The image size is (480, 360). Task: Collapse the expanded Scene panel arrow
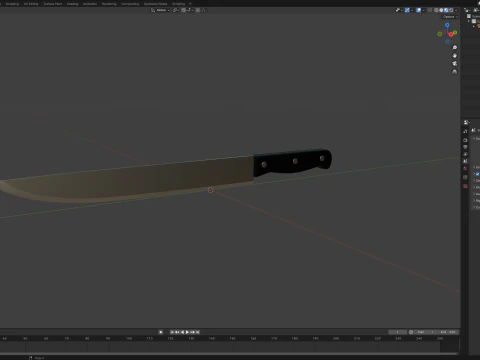pos(474,138)
